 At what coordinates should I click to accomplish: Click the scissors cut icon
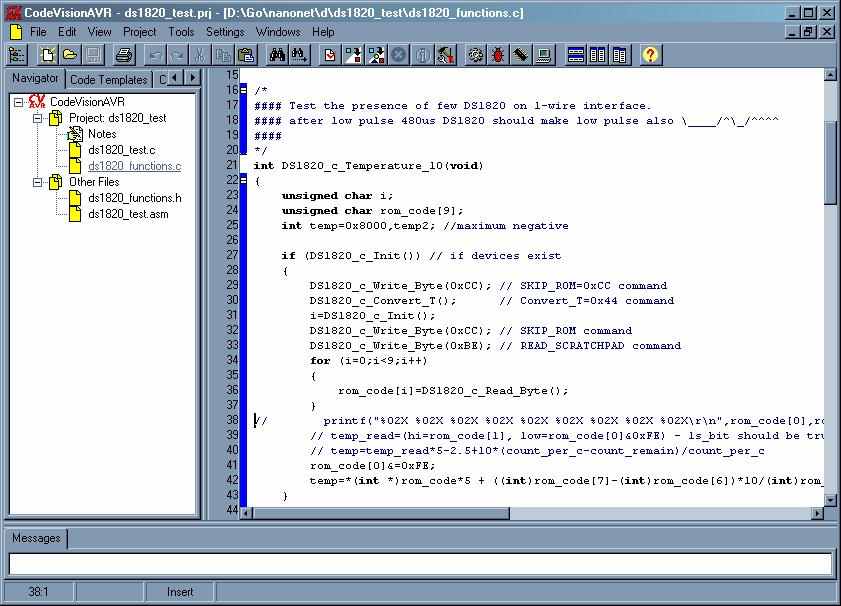click(x=200, y=55)
